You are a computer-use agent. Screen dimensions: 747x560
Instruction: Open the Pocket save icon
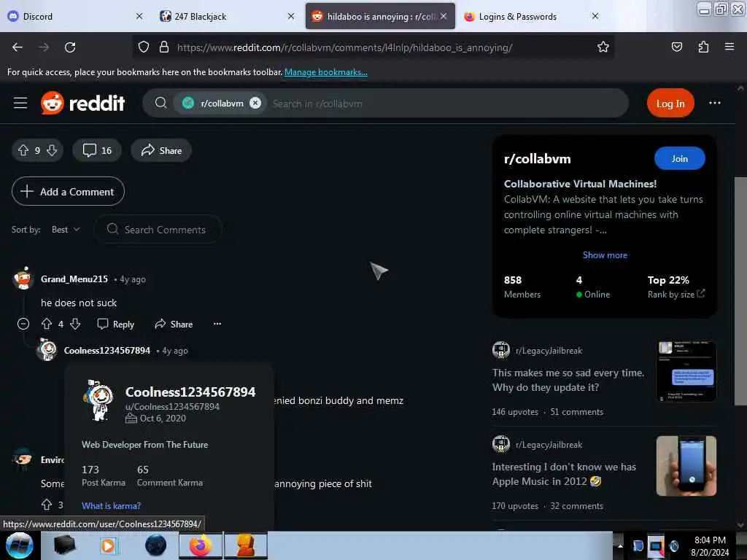(676, 47)
